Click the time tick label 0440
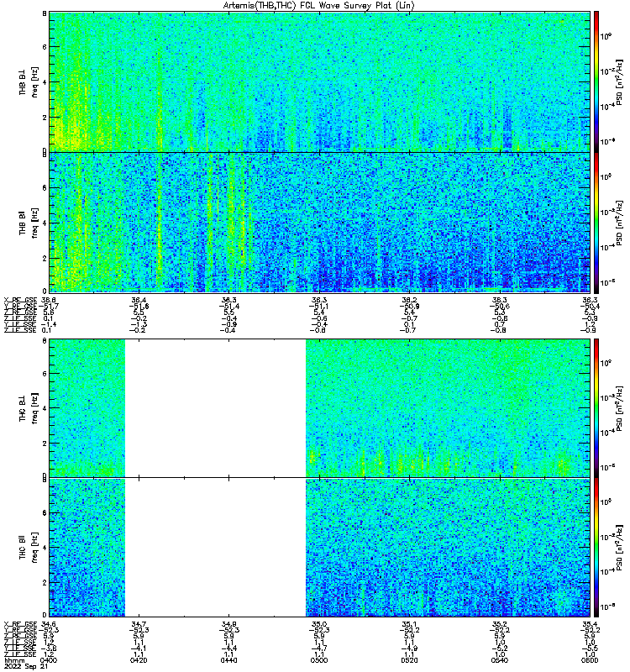Image resolution: width=630 pixels, height=672 pixels. pos(228,660)
